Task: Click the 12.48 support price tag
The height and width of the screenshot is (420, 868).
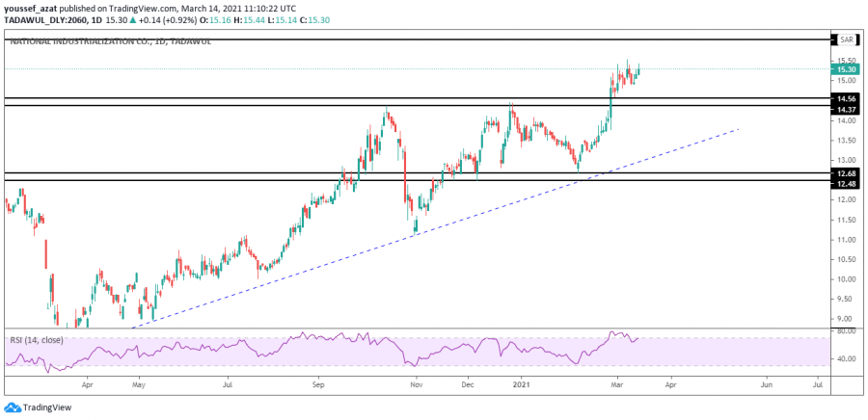Action: pyautogui.click(x=846, y=184)
